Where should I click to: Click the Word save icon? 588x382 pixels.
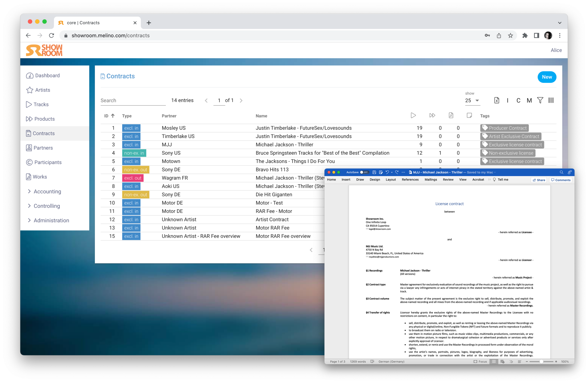(x=374, y=172)
